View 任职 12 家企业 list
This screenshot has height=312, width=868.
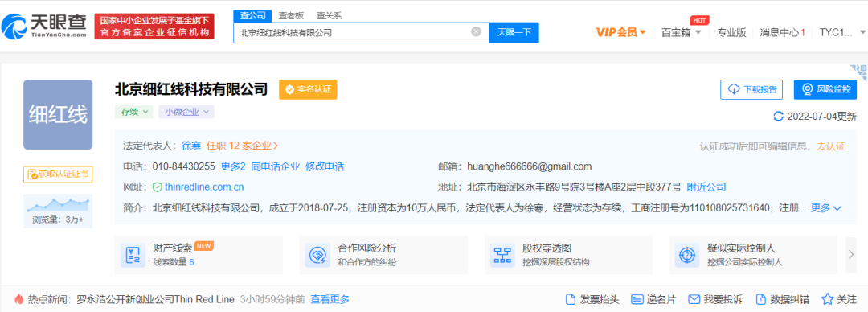click(243, 146)
